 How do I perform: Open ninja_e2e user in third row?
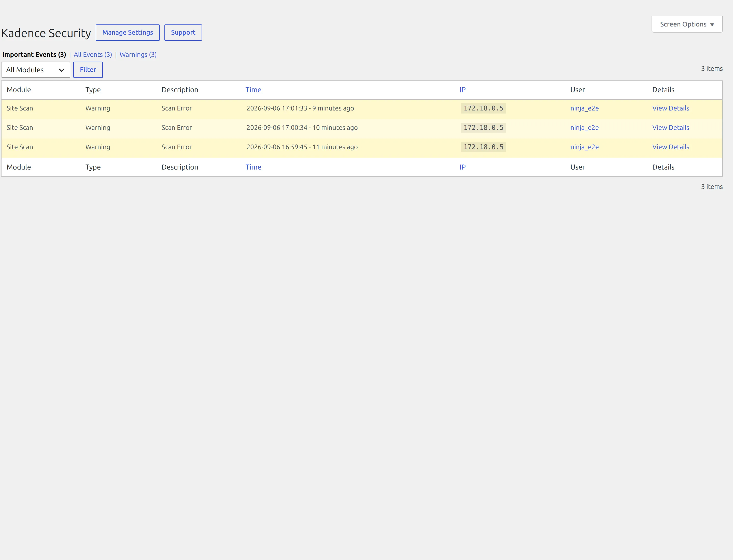point(584,147)
